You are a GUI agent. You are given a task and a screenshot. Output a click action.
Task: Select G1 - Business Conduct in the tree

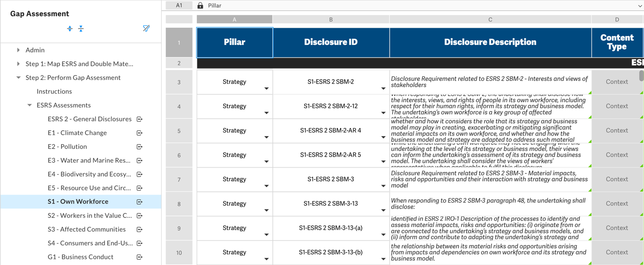(x=81, y=257)
